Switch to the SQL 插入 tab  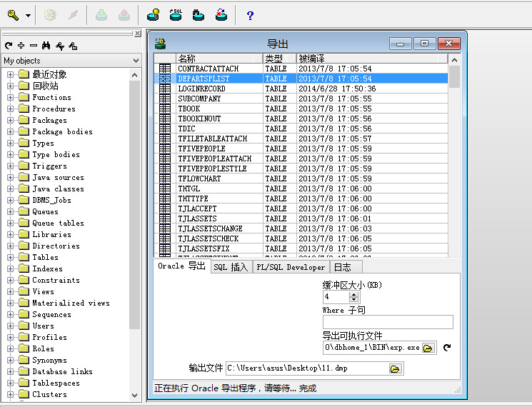[232, 267]
